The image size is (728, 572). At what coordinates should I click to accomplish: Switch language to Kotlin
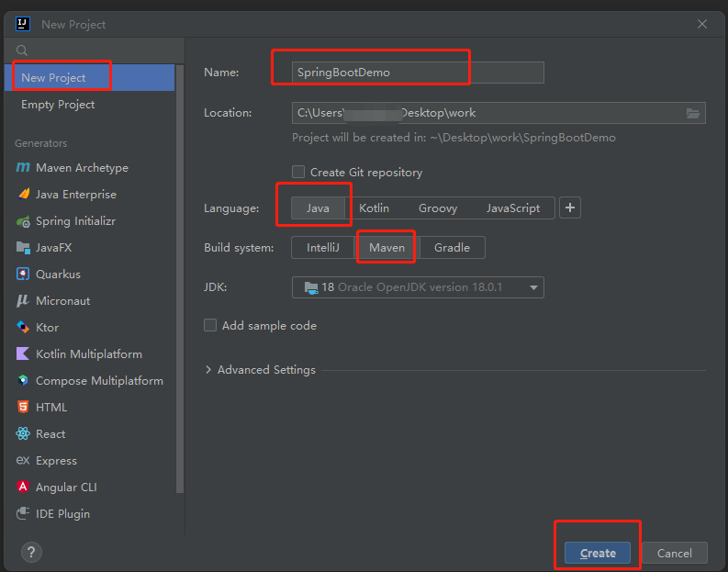(374, 208)
